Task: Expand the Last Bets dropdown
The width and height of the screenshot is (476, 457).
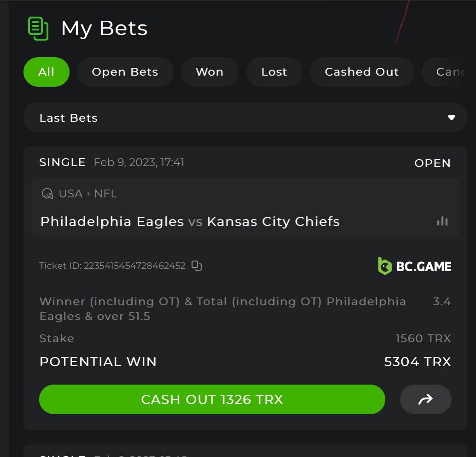Action: tap(245, 117)
